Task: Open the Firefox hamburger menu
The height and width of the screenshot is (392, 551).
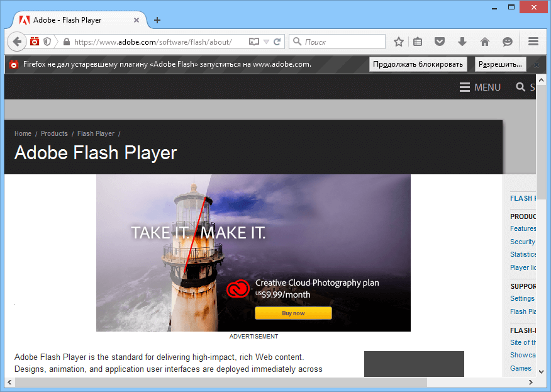Action: tap(533, 42)
